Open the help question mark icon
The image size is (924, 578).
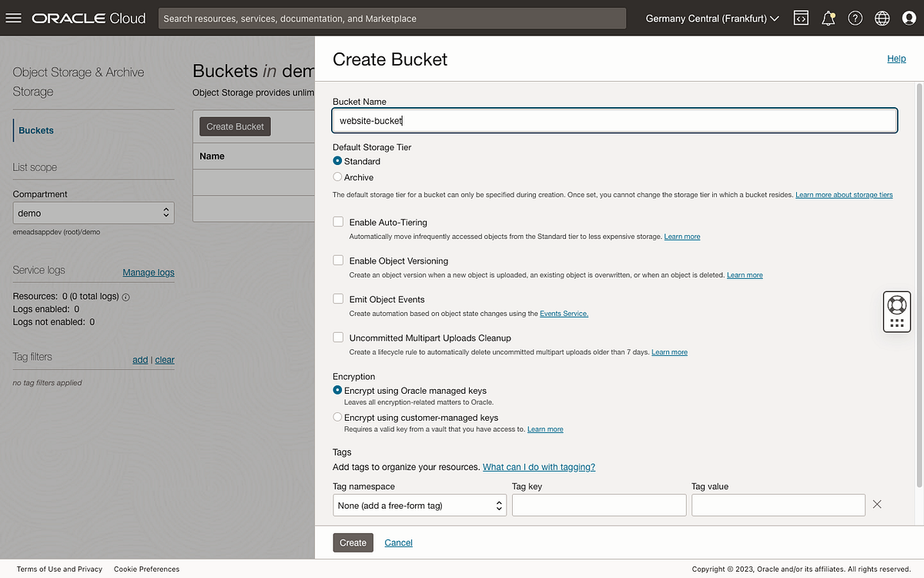coord(855,18)
